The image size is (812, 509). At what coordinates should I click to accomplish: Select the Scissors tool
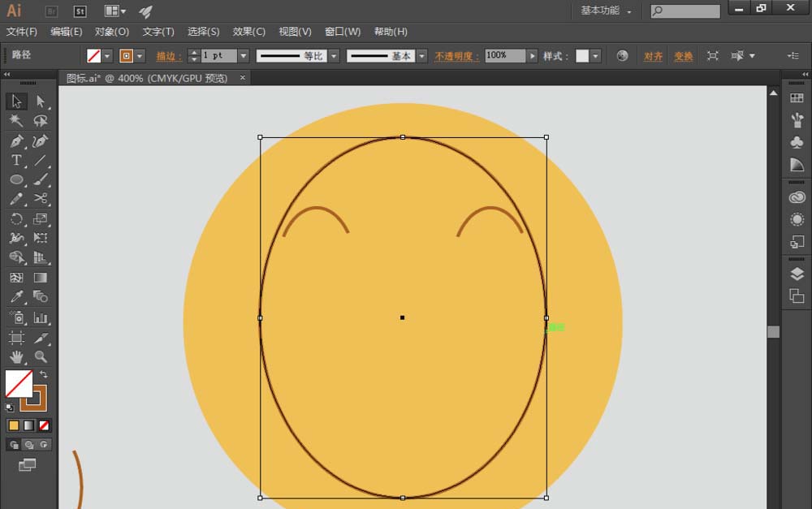pos(41,199)
